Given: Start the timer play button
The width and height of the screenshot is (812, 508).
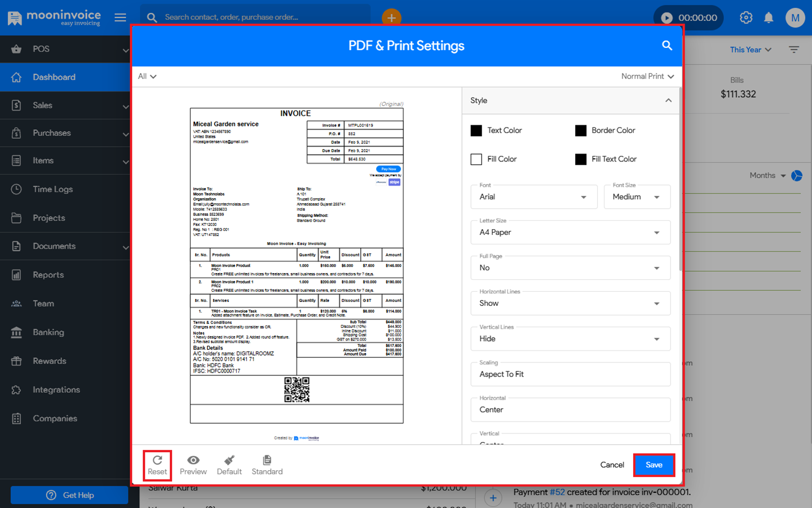Looking at the screenshot, I should pos(667,17).
